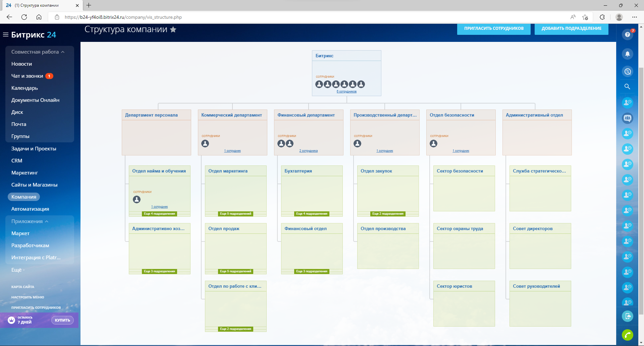Star the Структура компании page as favorite
The width and height of the screenshot is (644, 346).
(x=173, y=29)
